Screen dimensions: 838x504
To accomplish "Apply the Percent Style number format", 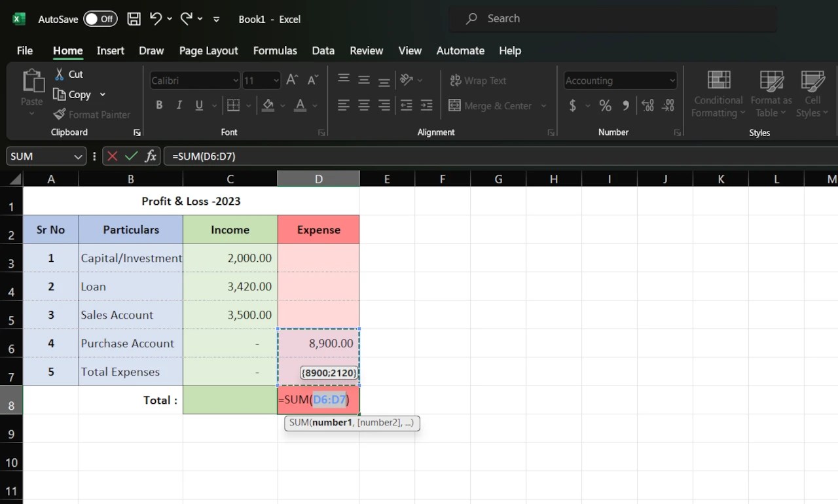I will pos(604,105).
